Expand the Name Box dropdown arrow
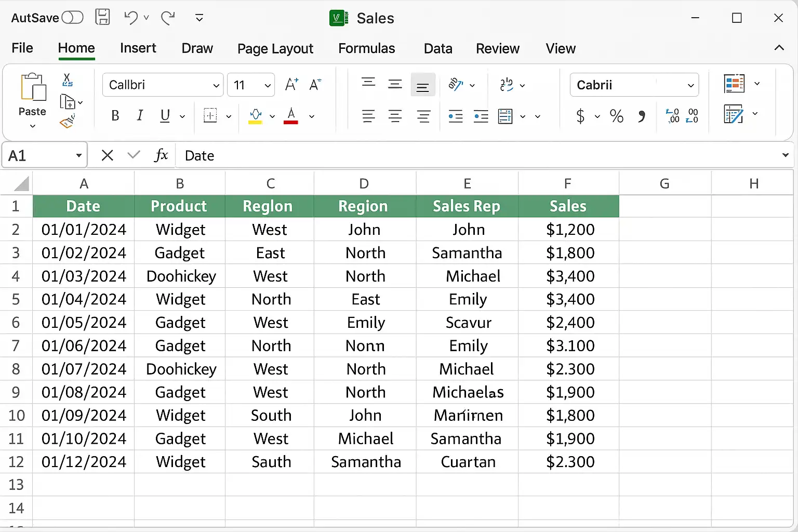 pyautogui.click(x=78, y=155)
